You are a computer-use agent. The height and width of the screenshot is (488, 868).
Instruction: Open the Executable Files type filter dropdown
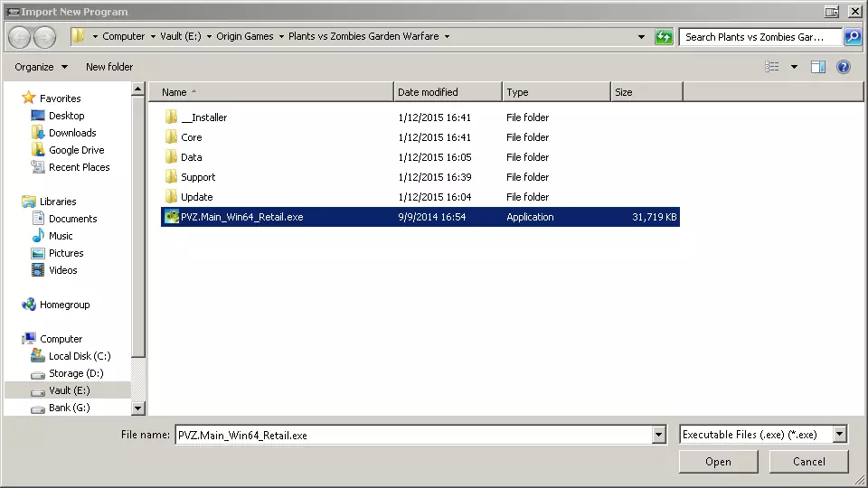tap(839, 435)
